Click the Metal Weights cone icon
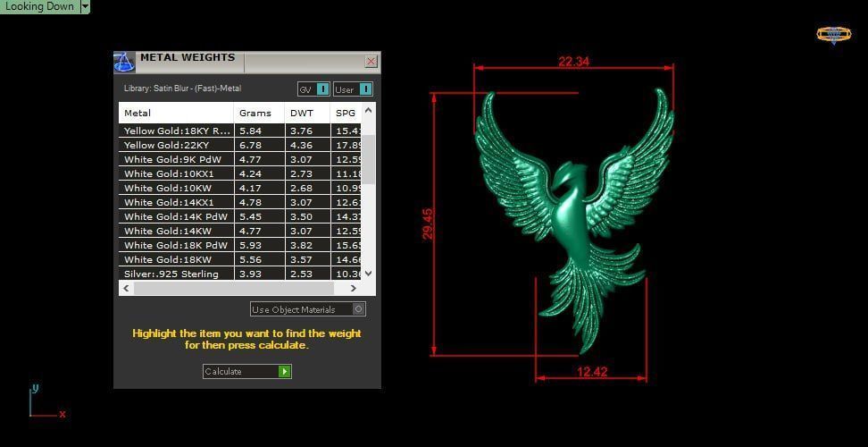868x447 pixels. 124,62
